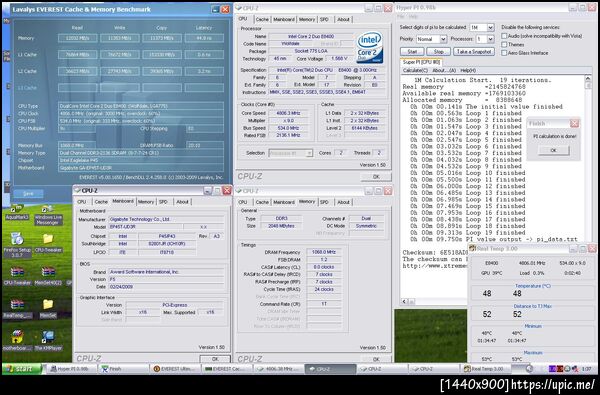This screenshot has width=600, height=395.
Task: Click the Super PI log scrollbar up arrow
Action: (x=588, y=79)
